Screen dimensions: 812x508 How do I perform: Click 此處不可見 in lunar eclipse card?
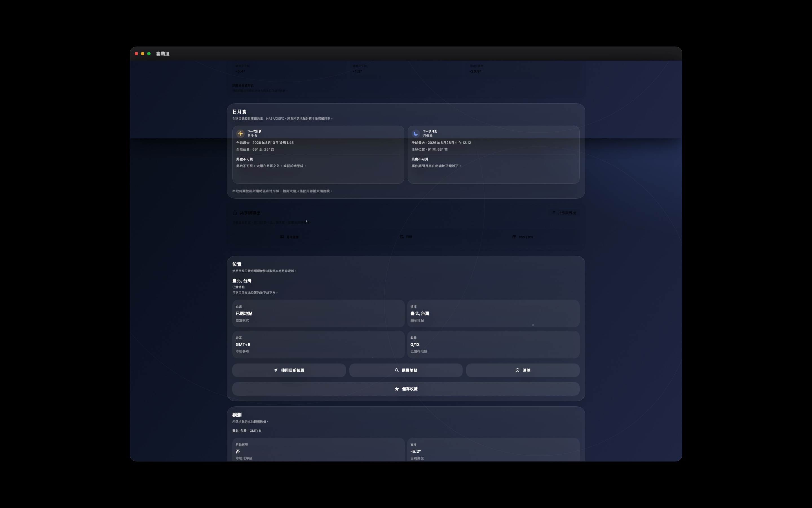420,159
